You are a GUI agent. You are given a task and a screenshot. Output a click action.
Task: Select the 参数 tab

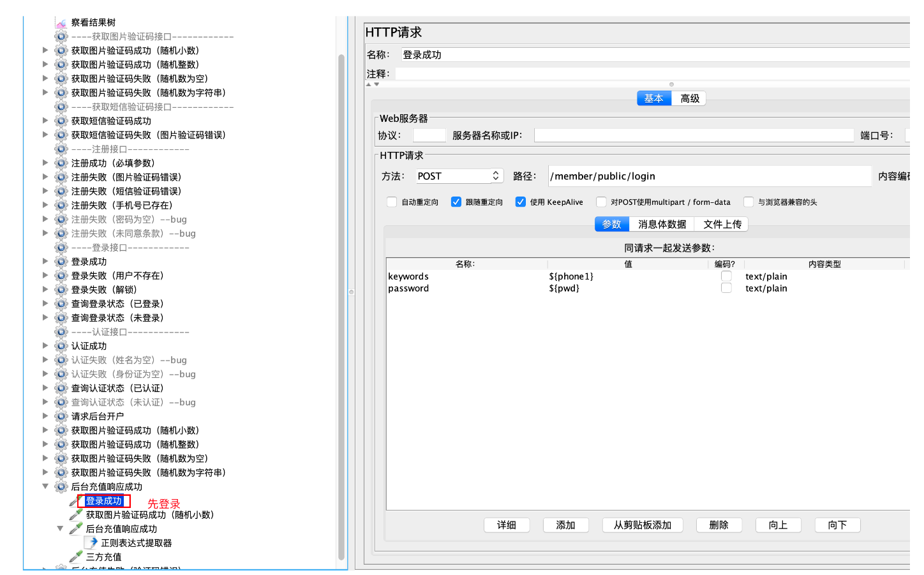click(611, 224)
